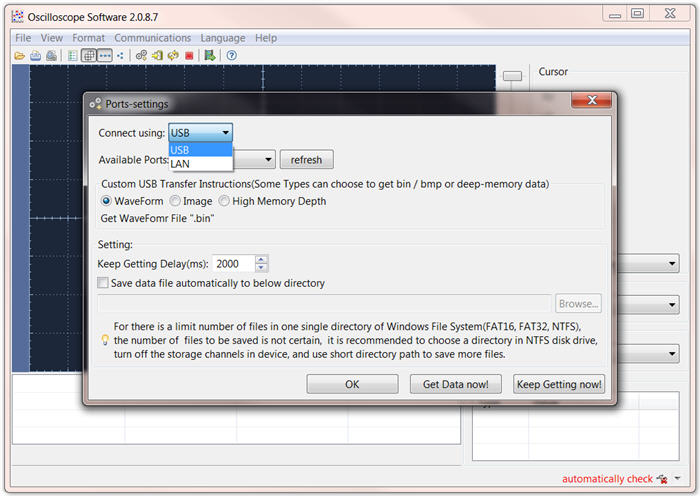Open the Format menu
This screenshot has width=700, height=496.
click(x=88, y=38)
